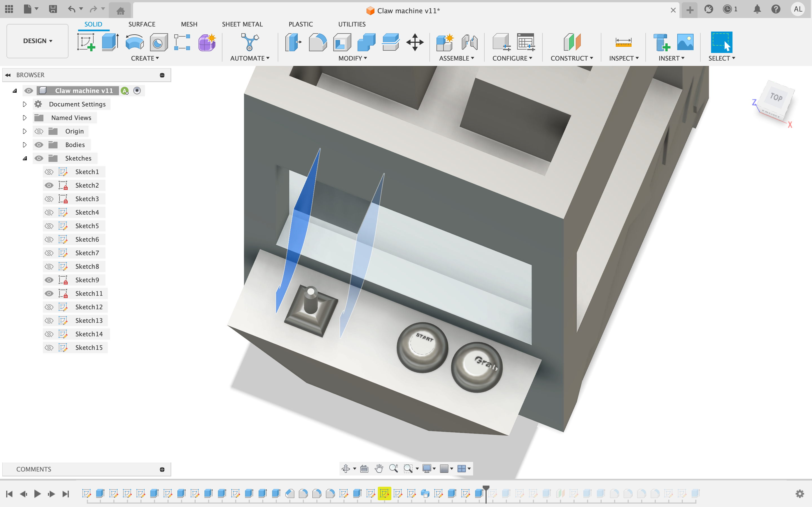The image size is (812, 507).
Task: Hide Sketch15 in the browser
Action: [x=50, y=348]
